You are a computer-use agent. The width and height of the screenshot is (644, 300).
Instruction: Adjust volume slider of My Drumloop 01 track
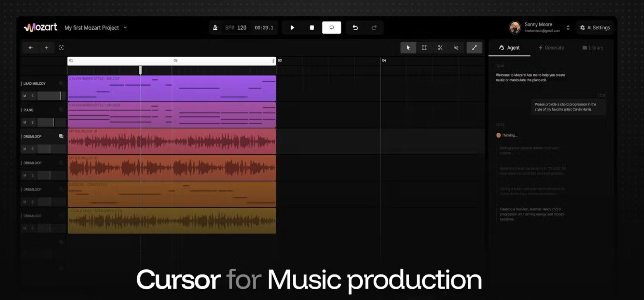click(52, 149)
